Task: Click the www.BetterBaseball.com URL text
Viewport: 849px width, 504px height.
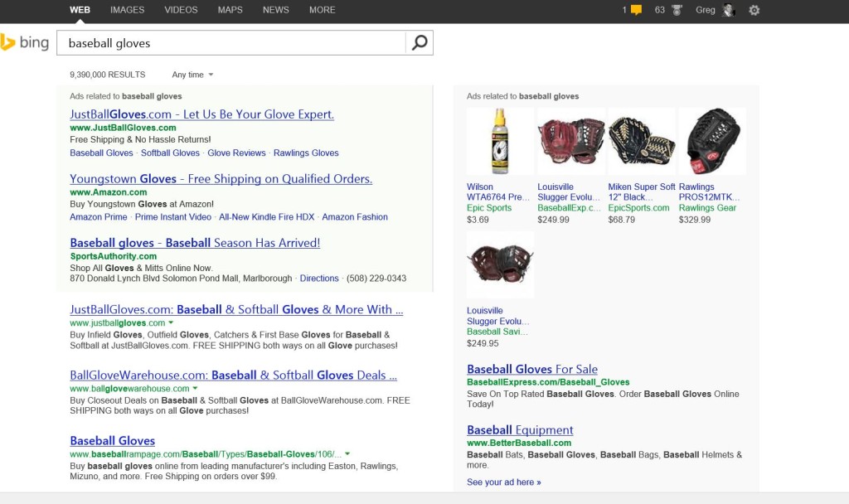Action: [519, 443]
